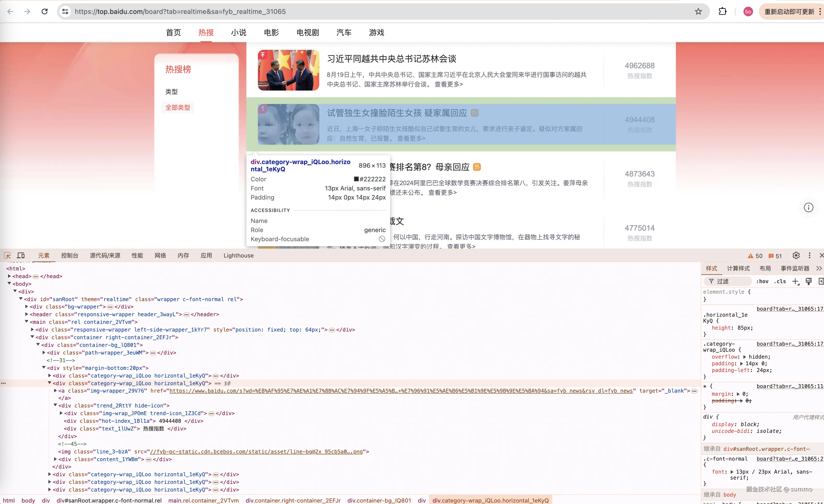Collapse the main rel container_2VTvm node

pos(26,321)
